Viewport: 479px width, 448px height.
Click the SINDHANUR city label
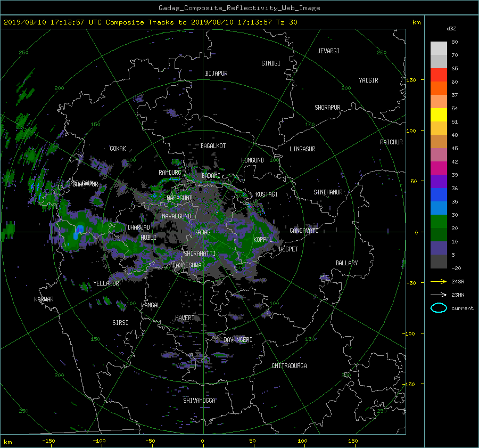[x=328, y=192]
